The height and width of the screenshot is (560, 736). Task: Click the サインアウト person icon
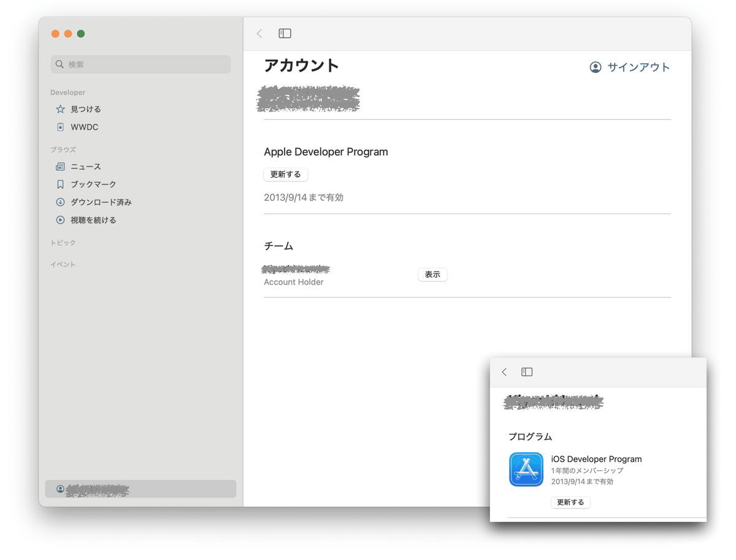[595, 67]
